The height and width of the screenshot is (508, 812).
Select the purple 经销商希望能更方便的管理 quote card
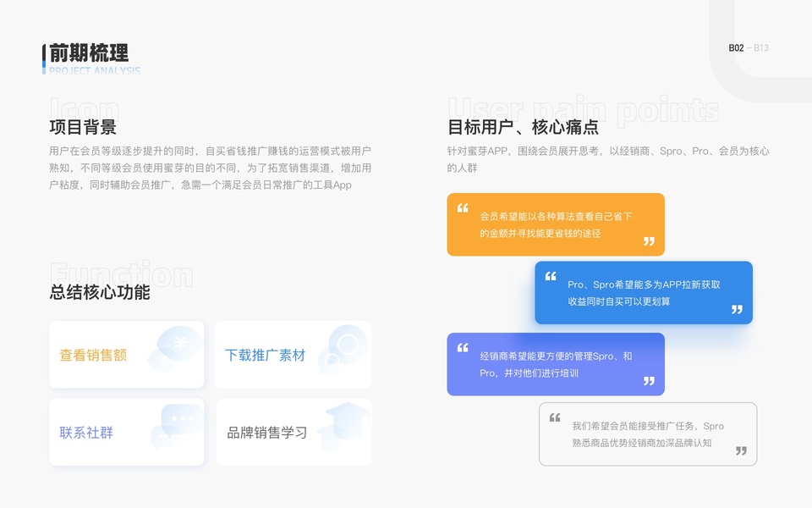556,364
